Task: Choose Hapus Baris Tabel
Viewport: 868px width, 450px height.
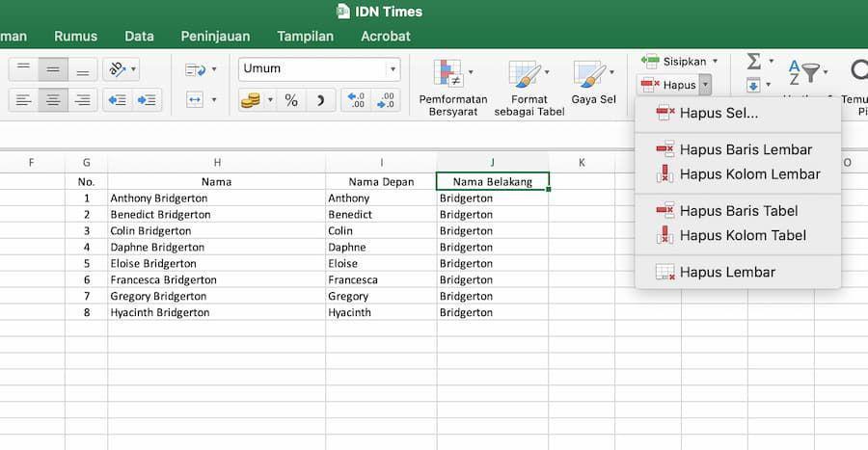Action: (x=738, y=211)
